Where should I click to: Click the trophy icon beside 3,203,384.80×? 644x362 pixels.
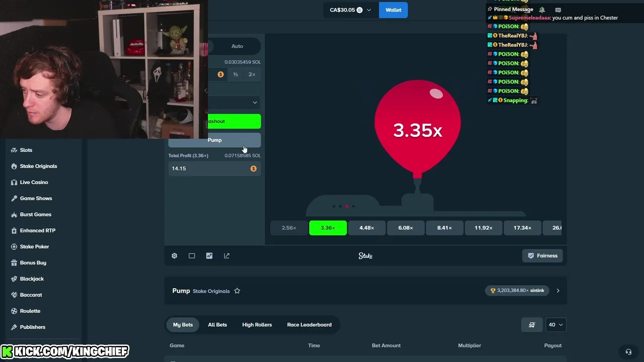click(x=493, y=291)
